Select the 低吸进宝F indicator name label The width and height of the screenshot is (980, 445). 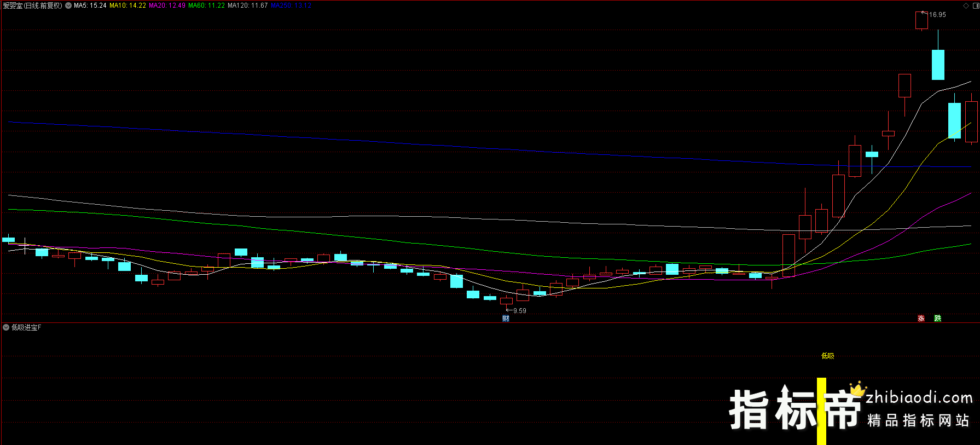tap(26, 327)
